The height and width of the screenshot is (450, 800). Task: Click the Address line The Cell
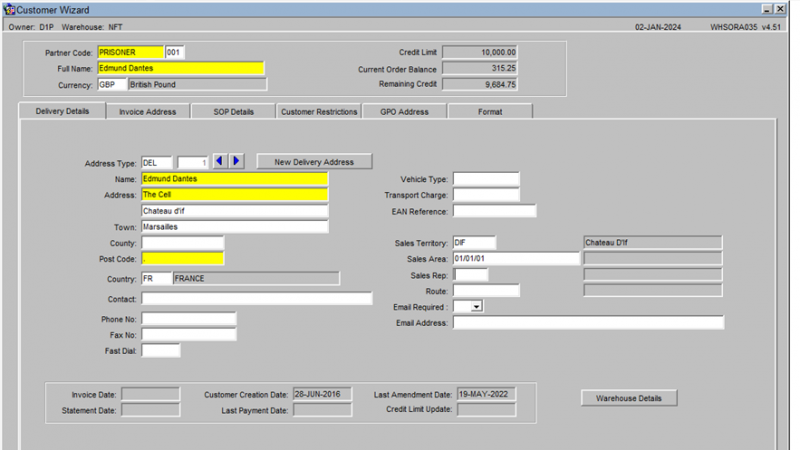point(235,194)
